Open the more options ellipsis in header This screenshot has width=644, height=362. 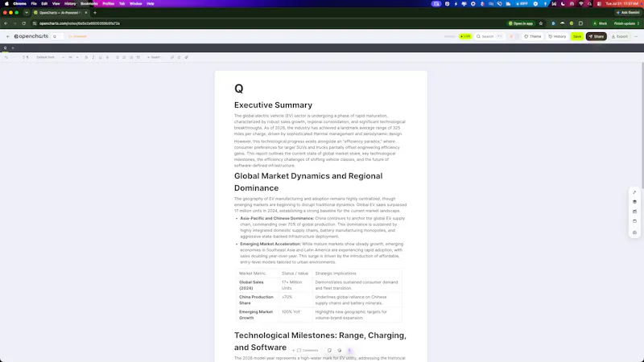coord(636,36)
